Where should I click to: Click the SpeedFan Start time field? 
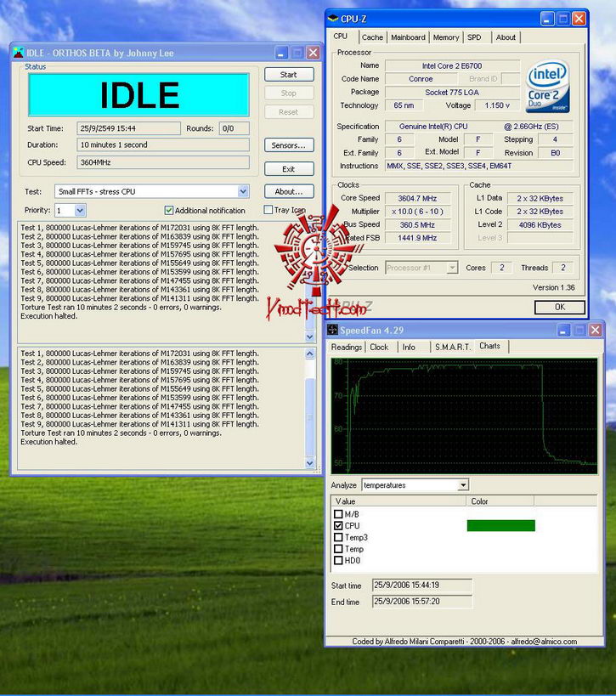tap(422, 585)
